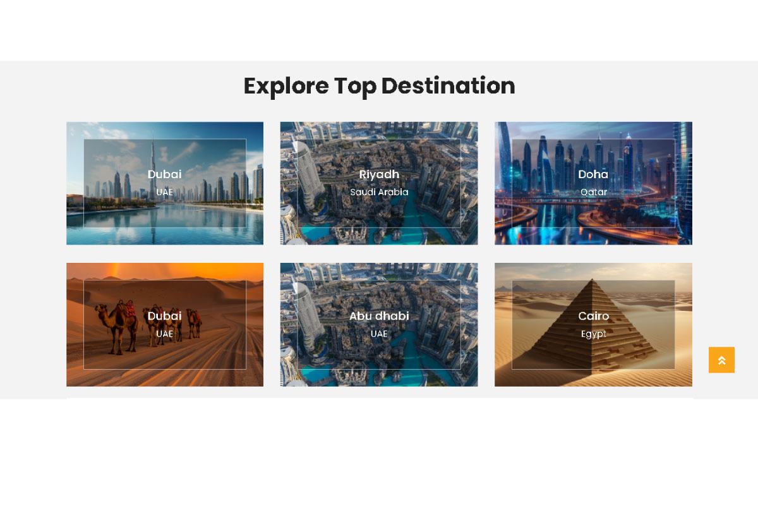The height and width of the screenshot is (532, 758).
Task: Click the Saudi Arabia country label
Action: pos(379,192)
